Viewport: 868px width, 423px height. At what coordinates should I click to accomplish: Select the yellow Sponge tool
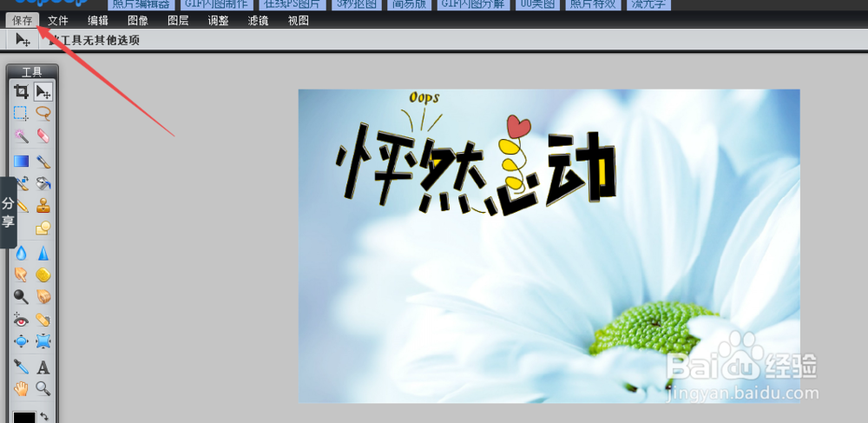(43, 274)
